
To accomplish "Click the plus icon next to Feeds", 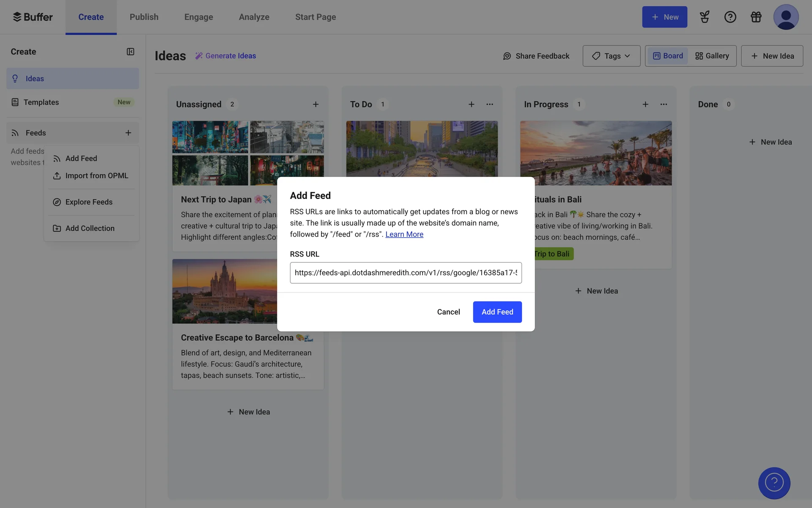I will coord(128,133).
